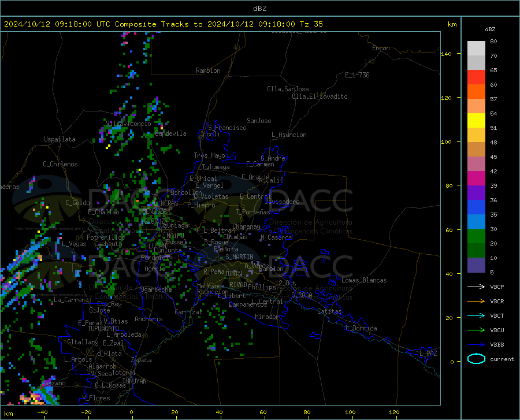Click the '-40' km tick on bottom axis
This screenshot has width=520, height=420.
point(42,412)
